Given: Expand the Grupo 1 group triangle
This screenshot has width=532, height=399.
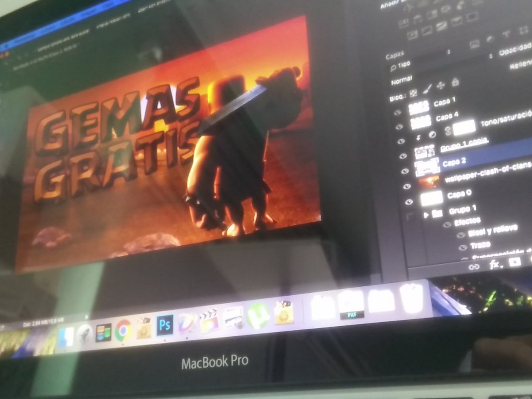Looking at the screenshot, I should (426, 215).
